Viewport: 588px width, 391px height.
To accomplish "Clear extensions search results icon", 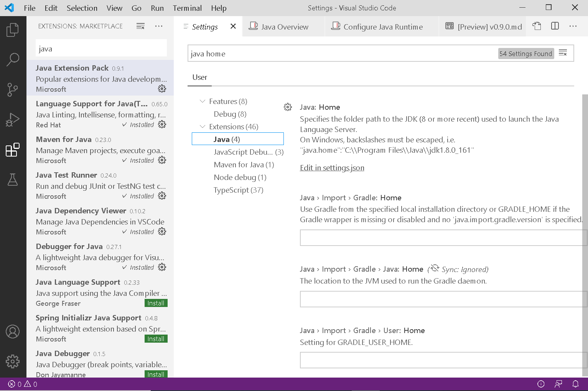I will (x=141, y=26).
